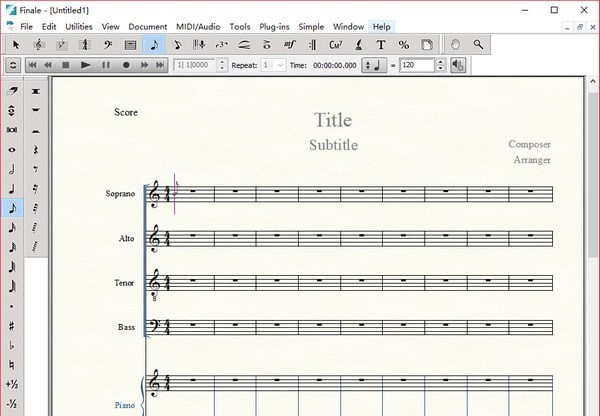Select the Clef tool
This screenshot has height=416, width=600.
click(108, 45)
